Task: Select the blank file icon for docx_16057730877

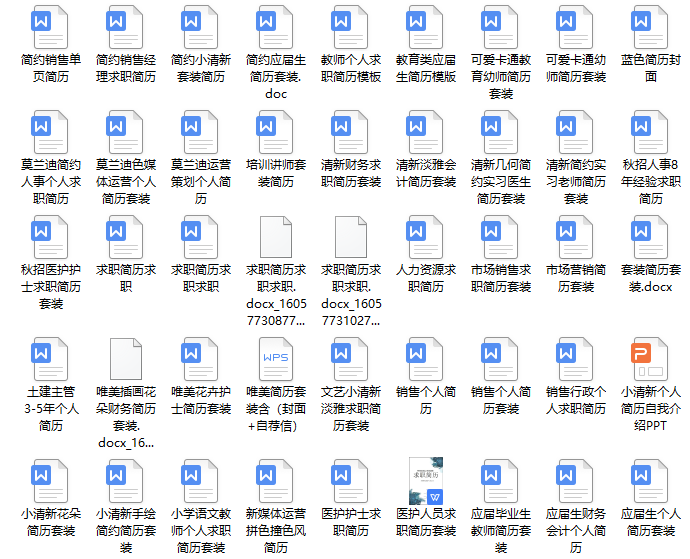Action: click(276, 237)
